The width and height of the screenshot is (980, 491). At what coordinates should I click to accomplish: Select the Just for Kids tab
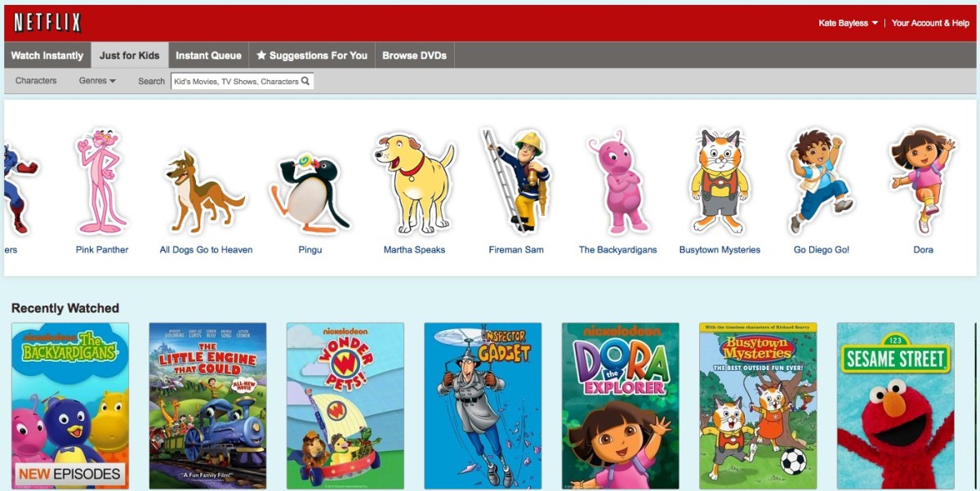pyautogui.click(x=130, y=56)
